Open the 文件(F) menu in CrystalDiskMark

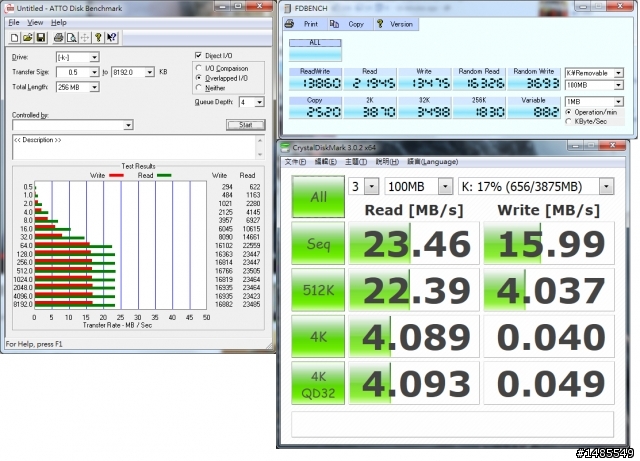tap(295, 162)
